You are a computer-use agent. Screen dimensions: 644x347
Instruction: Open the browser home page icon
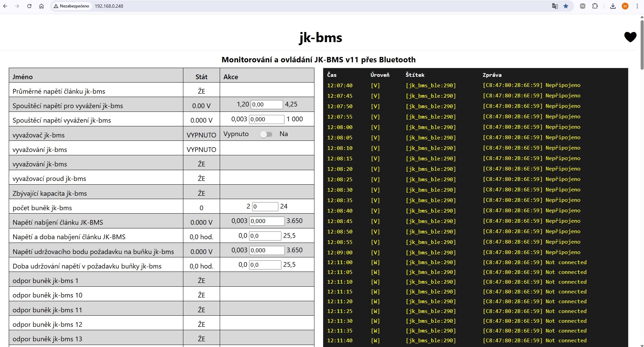(41, 6)
